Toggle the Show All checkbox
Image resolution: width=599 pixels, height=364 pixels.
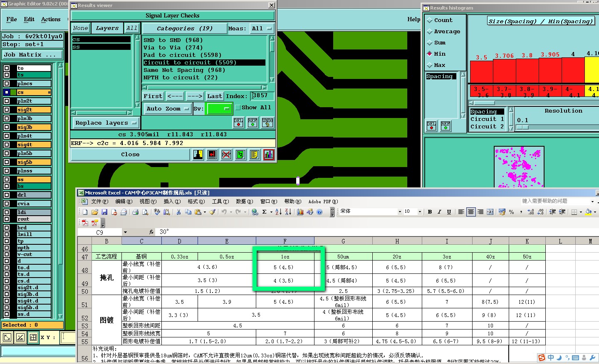(238, 108)
